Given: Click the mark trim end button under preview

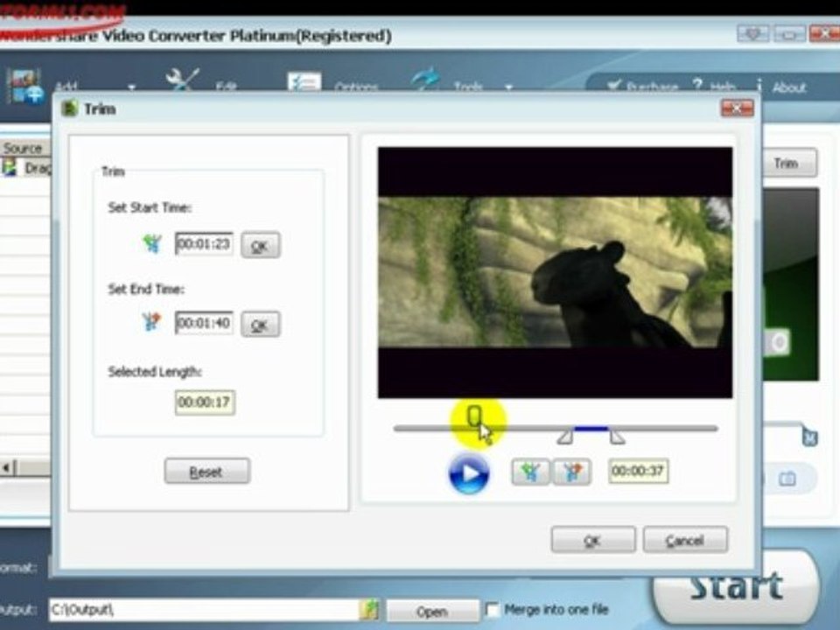Looking at the screenshot, I should 571,472.
